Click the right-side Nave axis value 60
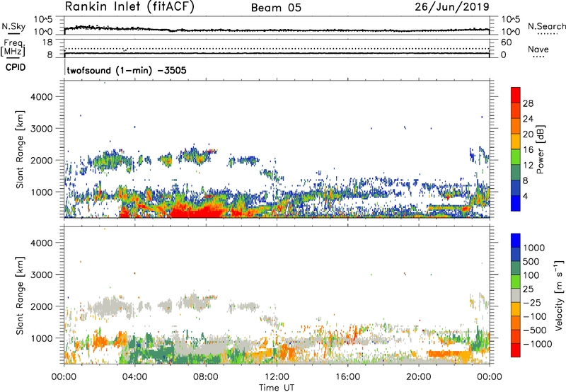The width and height of the screenshot is (566, 392). 507,42
